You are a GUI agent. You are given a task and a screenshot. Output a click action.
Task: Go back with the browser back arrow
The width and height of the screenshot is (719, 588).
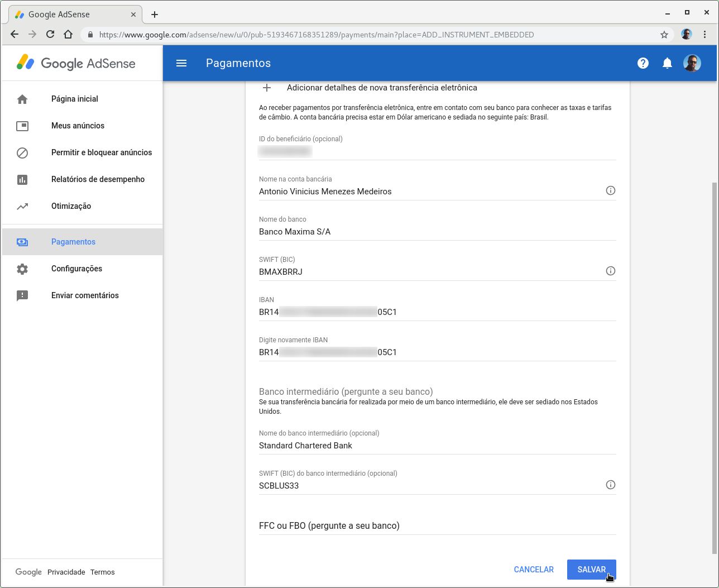(15, 34)
